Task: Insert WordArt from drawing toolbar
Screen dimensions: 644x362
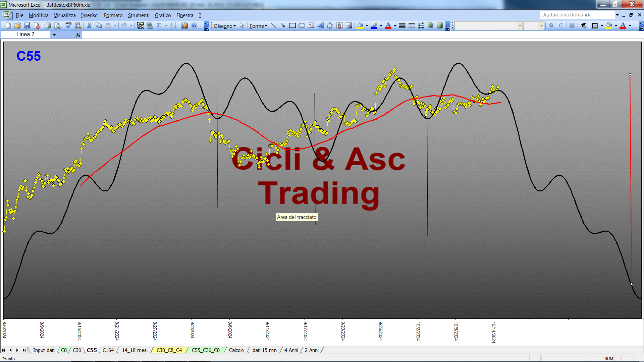Action: click(321, 25)
